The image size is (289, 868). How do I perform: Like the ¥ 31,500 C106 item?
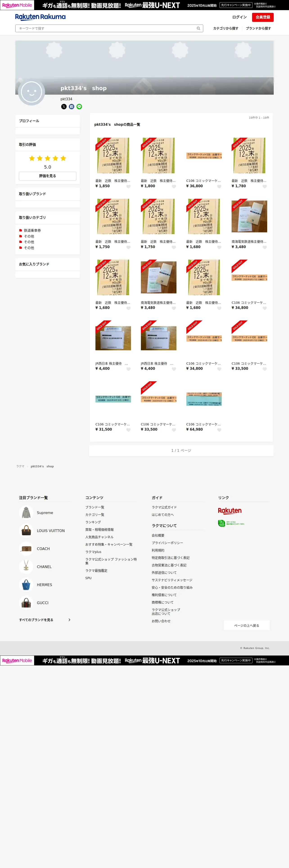[x=129, y=430]
